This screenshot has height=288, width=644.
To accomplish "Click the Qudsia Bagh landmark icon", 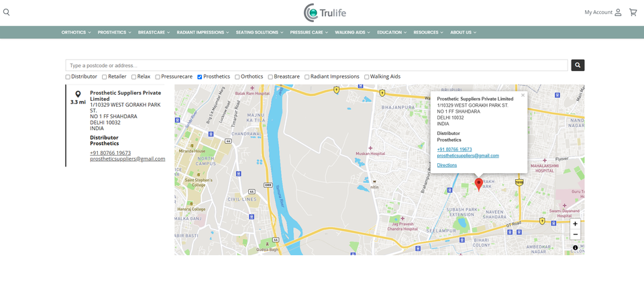I will (x=268, y=244).
